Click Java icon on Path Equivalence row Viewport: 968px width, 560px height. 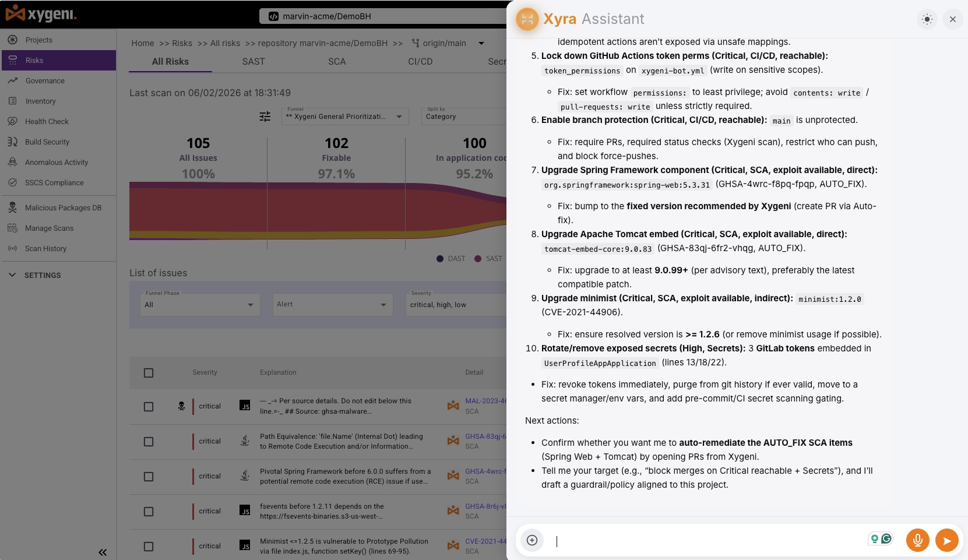pos(245,441)
